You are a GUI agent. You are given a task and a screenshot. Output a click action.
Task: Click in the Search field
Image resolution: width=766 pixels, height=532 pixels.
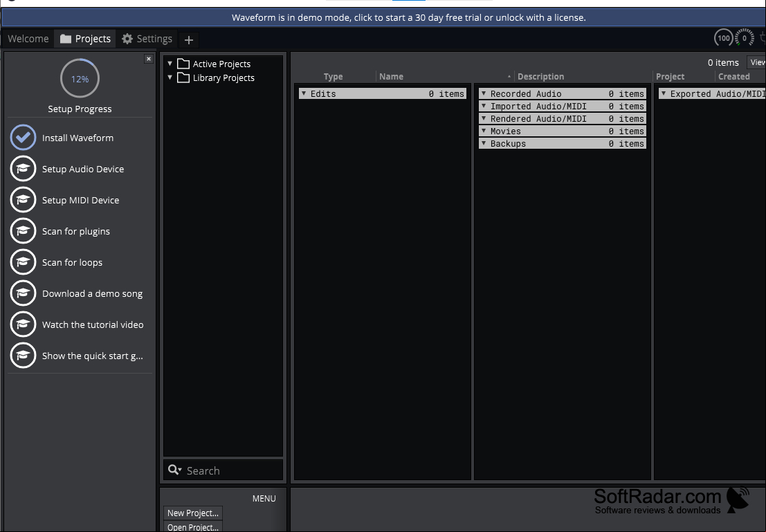coord(224,470)
